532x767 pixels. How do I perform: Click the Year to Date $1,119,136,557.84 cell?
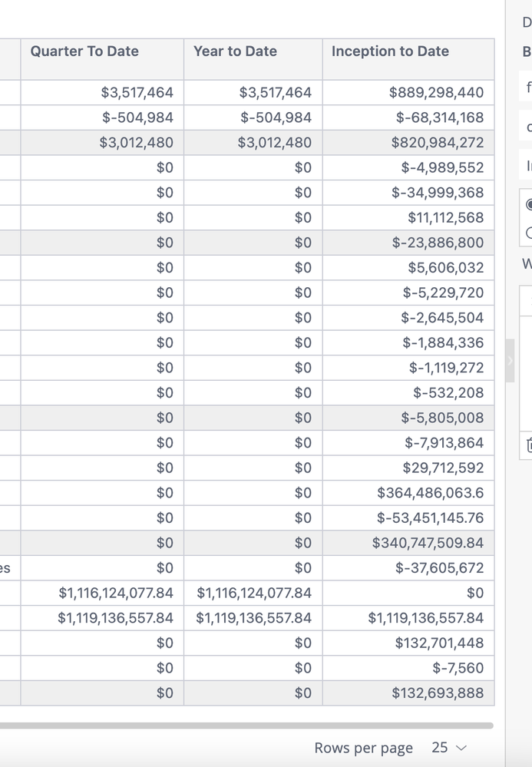(x=254, y=618)
